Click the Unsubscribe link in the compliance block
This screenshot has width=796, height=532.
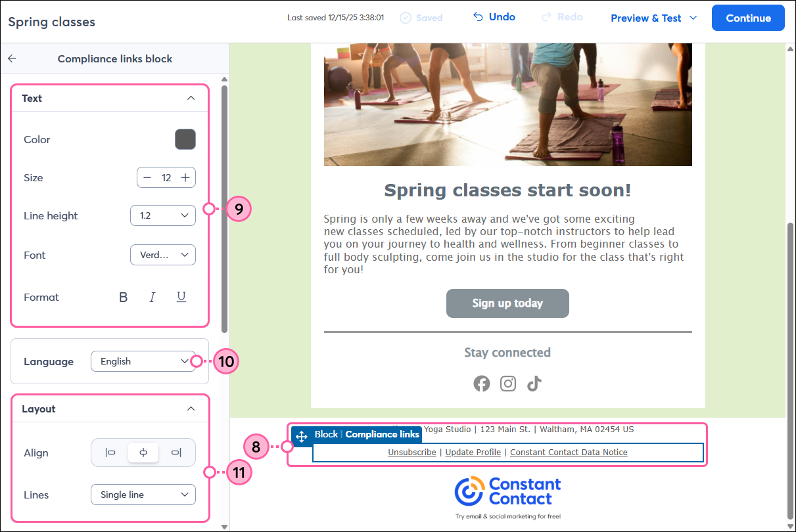click(411, 452)
